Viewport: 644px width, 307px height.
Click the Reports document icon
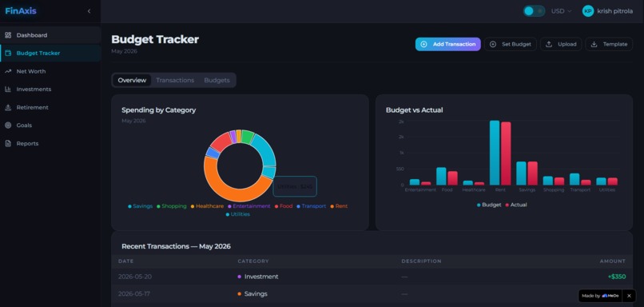click(8, 143)
